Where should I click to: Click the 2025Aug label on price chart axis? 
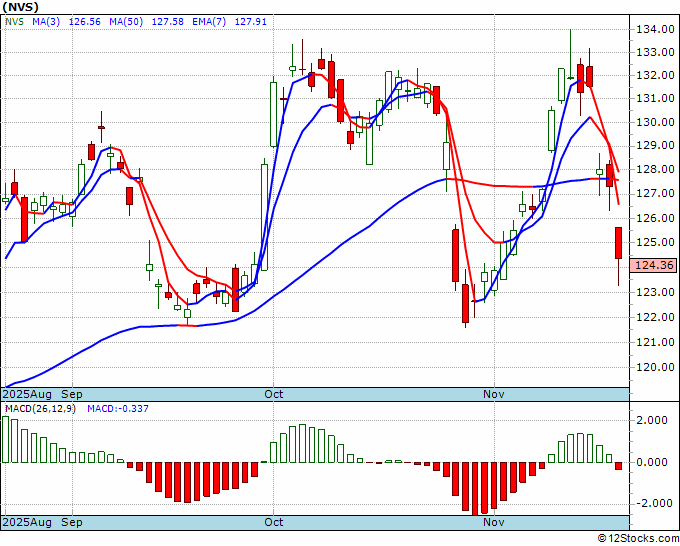point(27,394)
